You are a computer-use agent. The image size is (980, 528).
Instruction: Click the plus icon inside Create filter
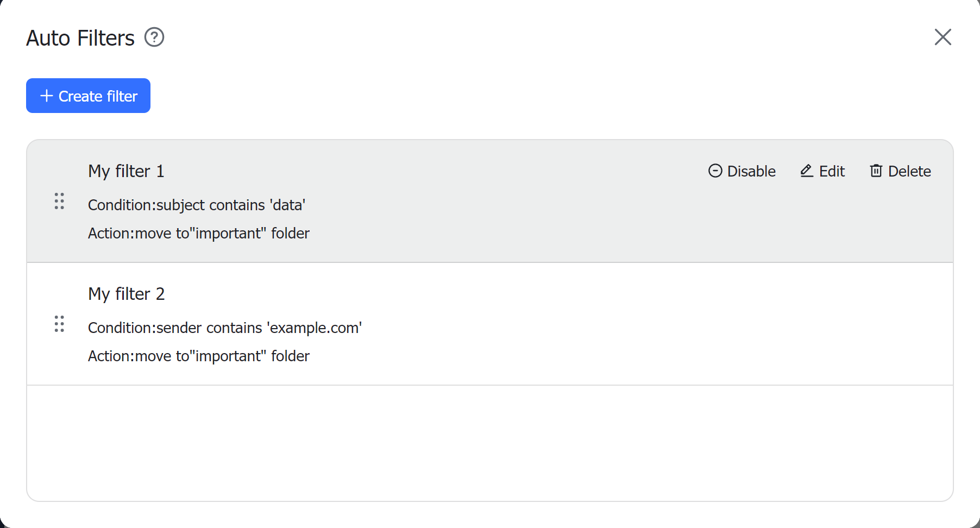coord(46,96)
